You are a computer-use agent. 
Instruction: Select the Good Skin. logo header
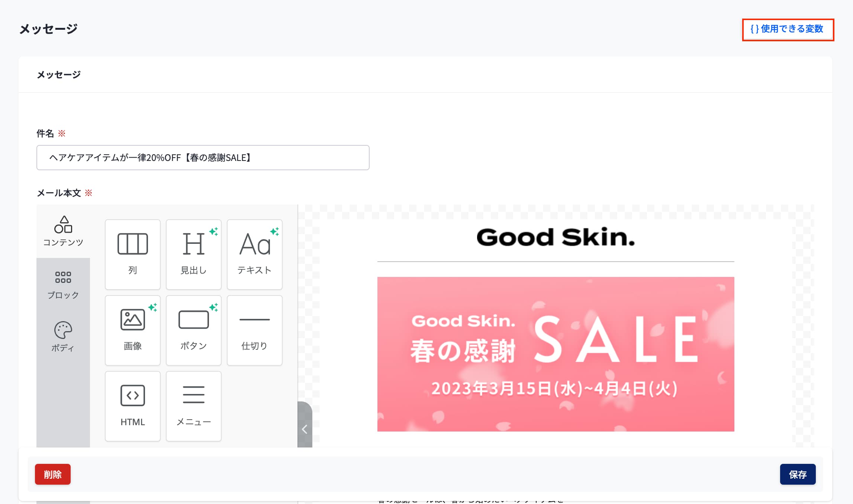(x=556, y=237)
